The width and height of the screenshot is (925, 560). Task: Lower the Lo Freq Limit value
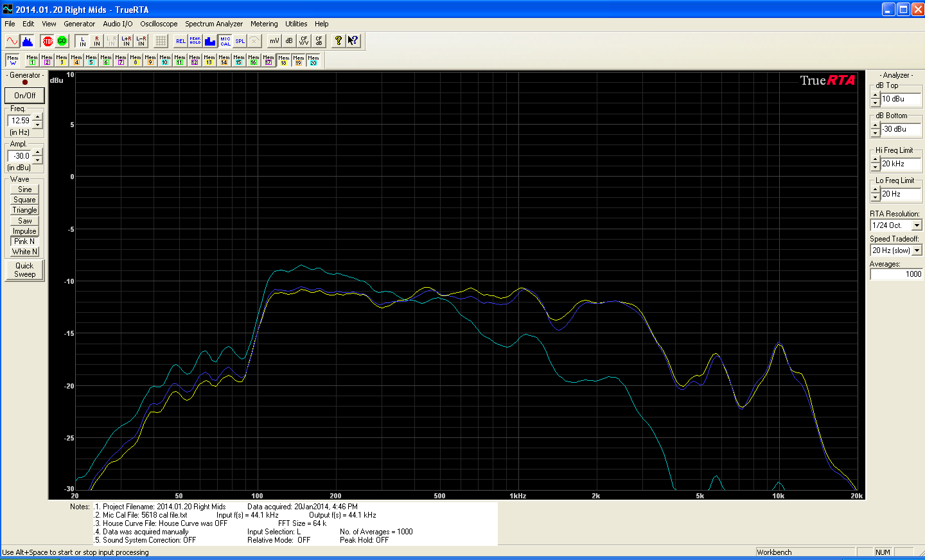(875, 198)
